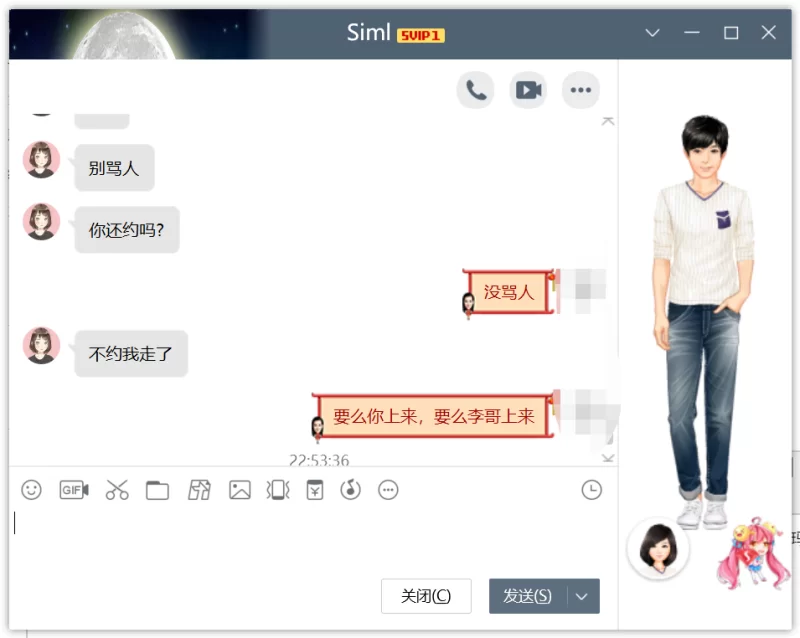Select the scissors screenshot tool
This screenshot has width=800, height=638.
pyautogui.click(x=117, y=490)
